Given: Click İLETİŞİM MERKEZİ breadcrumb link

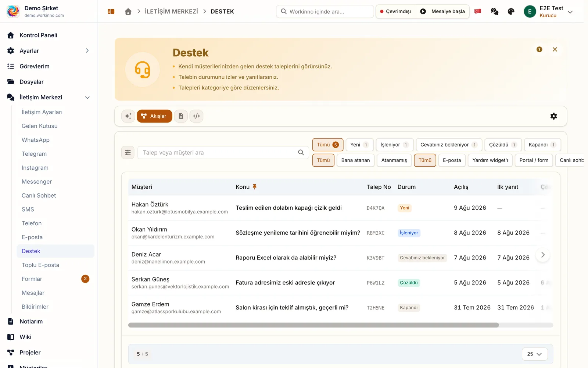Looking at the screenshot, I should pyautogui.click(x=171, y=11).
